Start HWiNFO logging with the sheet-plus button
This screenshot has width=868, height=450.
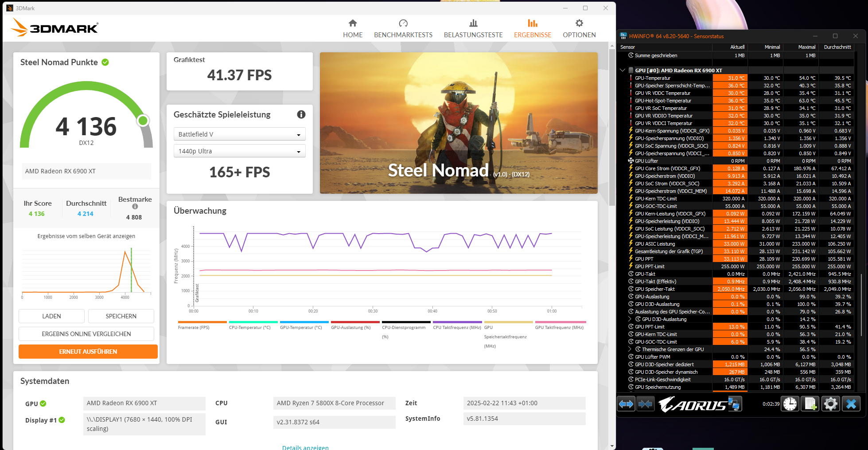(x=810, y=404)
